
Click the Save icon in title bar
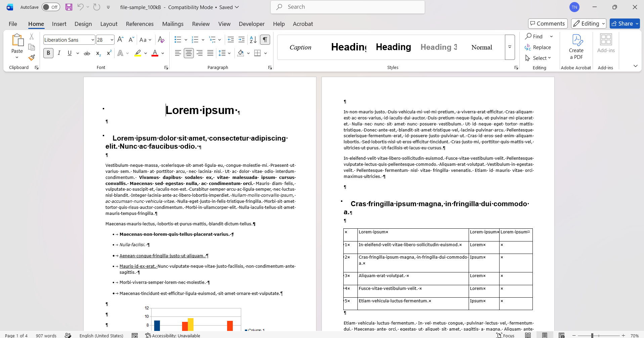tap(69, 7)
